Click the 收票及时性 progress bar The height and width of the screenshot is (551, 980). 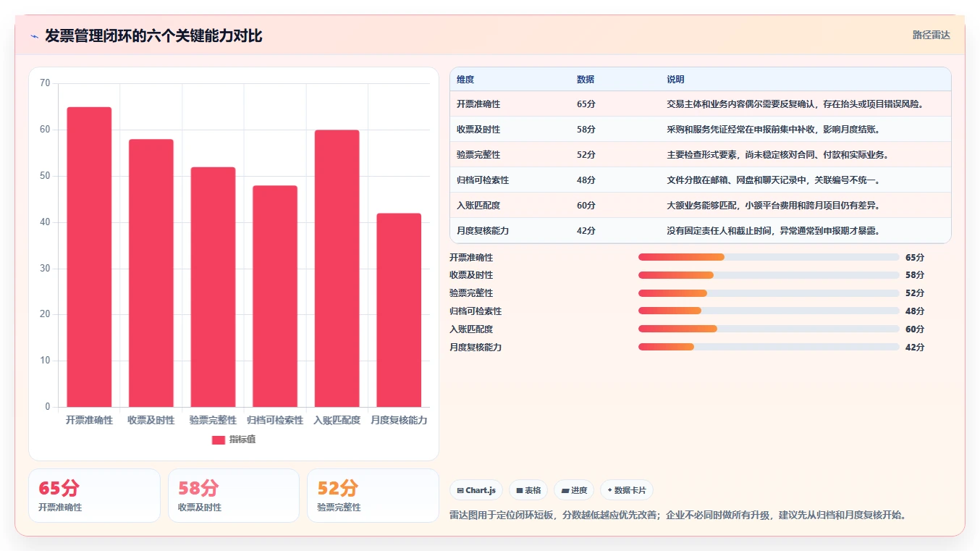click(x=769, y=275)
